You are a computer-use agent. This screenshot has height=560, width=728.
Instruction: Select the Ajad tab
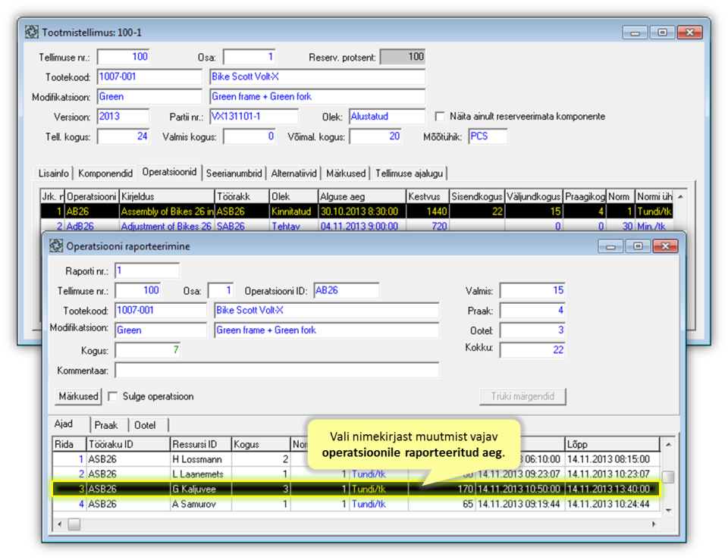64,424
